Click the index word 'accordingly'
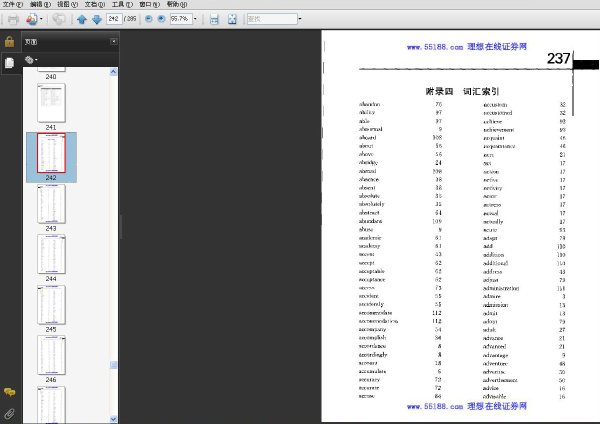Image resolution: width=600 pixels, height=424 pixels. [x=373, y=355]
